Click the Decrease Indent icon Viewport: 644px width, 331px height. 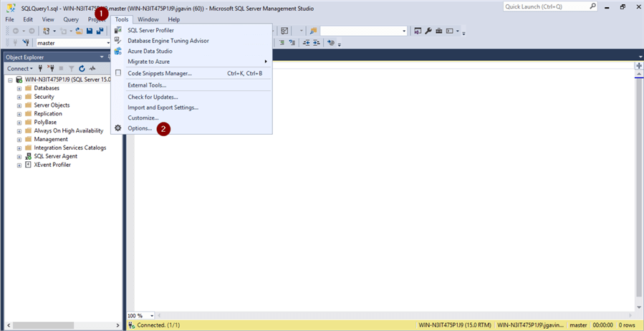(307, 42)
